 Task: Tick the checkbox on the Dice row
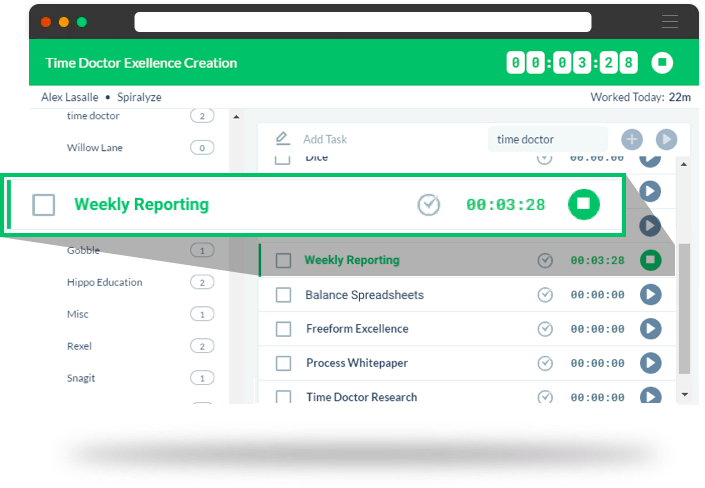coord(282,160)
